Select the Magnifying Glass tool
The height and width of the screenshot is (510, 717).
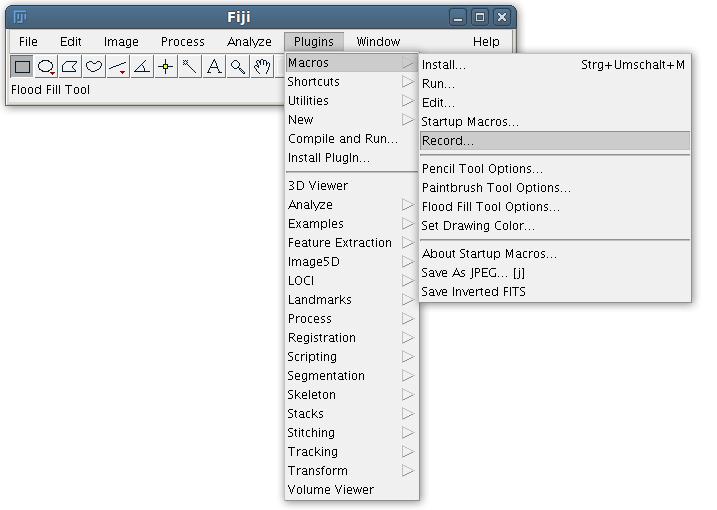coord(238,67)
